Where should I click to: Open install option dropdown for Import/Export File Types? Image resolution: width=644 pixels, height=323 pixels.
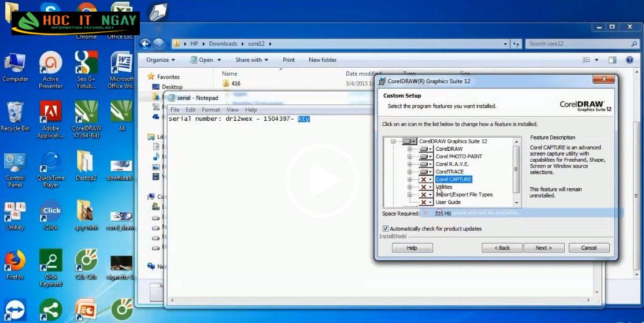[425, 195]
